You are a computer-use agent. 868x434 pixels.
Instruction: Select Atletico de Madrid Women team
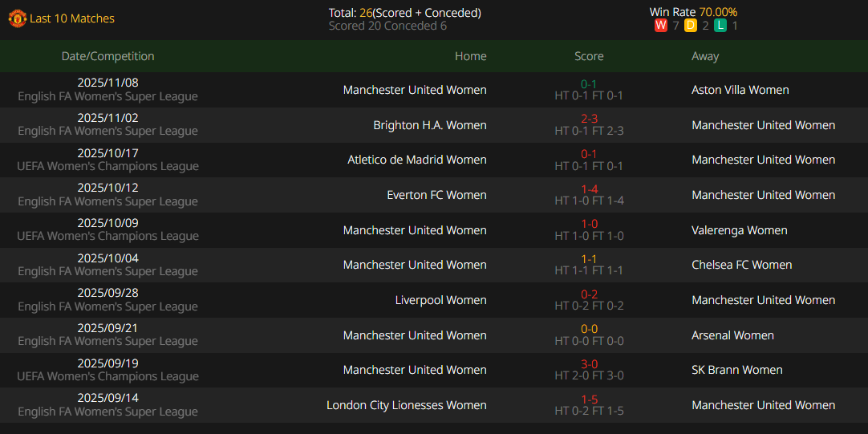tap(416, 160)
